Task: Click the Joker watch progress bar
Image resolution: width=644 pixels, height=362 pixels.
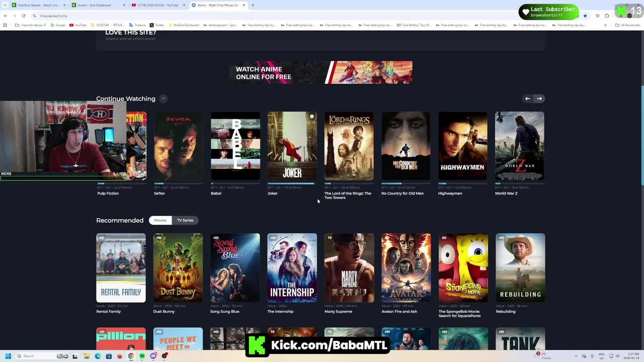Action: 292,184
